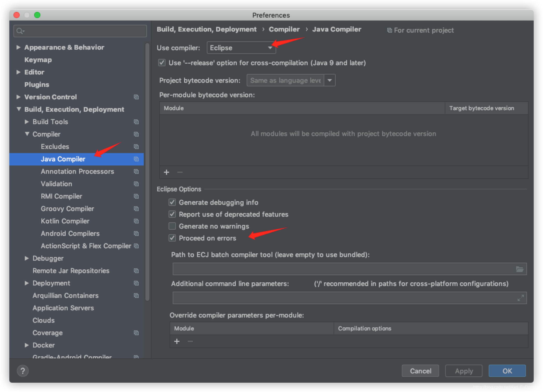Click the plus icon under the override compiler parameters table
Image resolution: width=543 pixels, height=392 pixels.
point(177,341)
